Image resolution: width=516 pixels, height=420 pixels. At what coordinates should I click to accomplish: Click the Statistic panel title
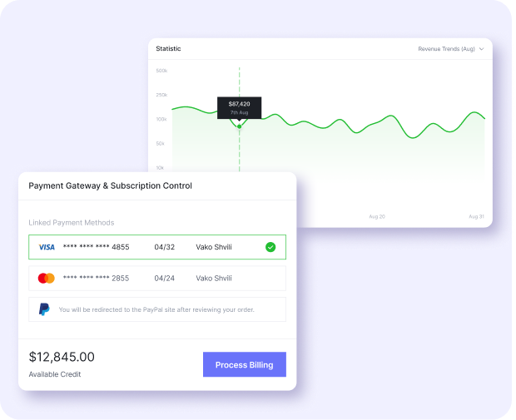tap(168, 49)
